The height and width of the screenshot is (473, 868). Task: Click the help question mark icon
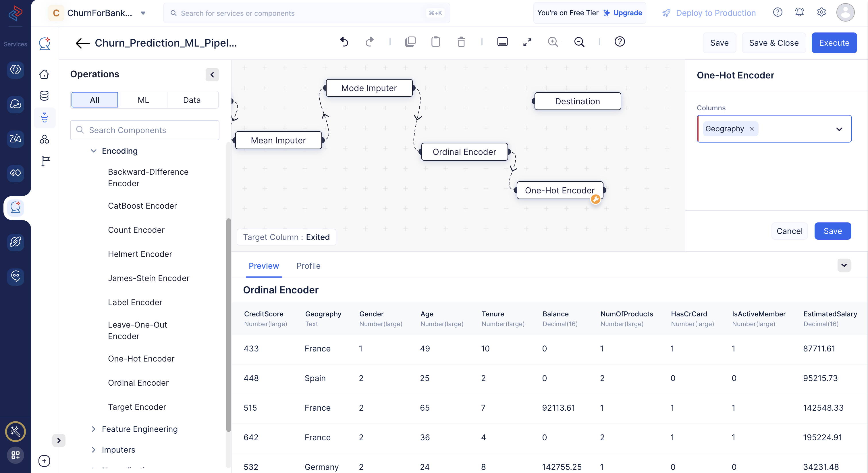point(620,41)
